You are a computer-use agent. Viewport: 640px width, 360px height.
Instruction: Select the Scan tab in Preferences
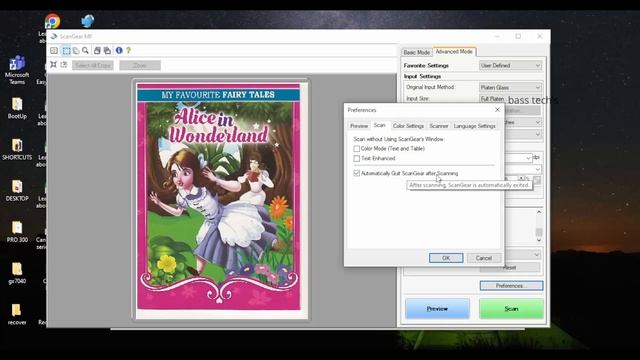380,125
